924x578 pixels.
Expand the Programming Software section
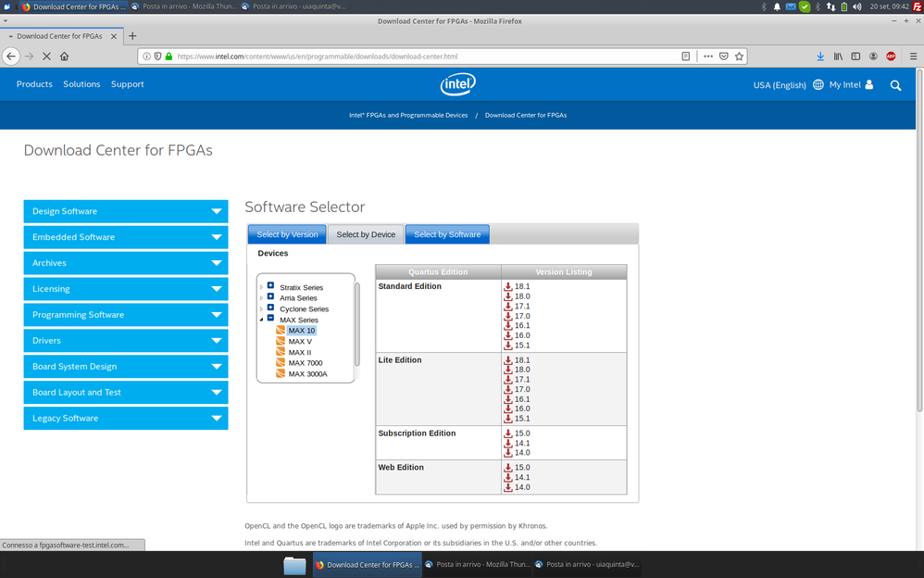pyautogui.click(x=126, y=314)
